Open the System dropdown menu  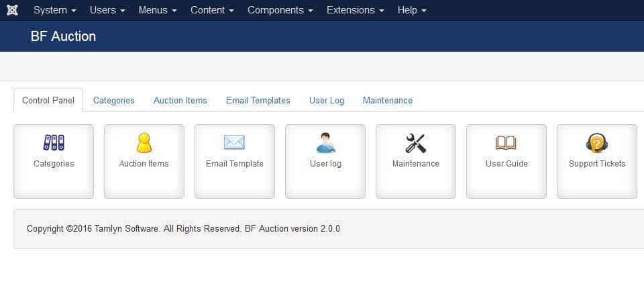tap(54, 10)
